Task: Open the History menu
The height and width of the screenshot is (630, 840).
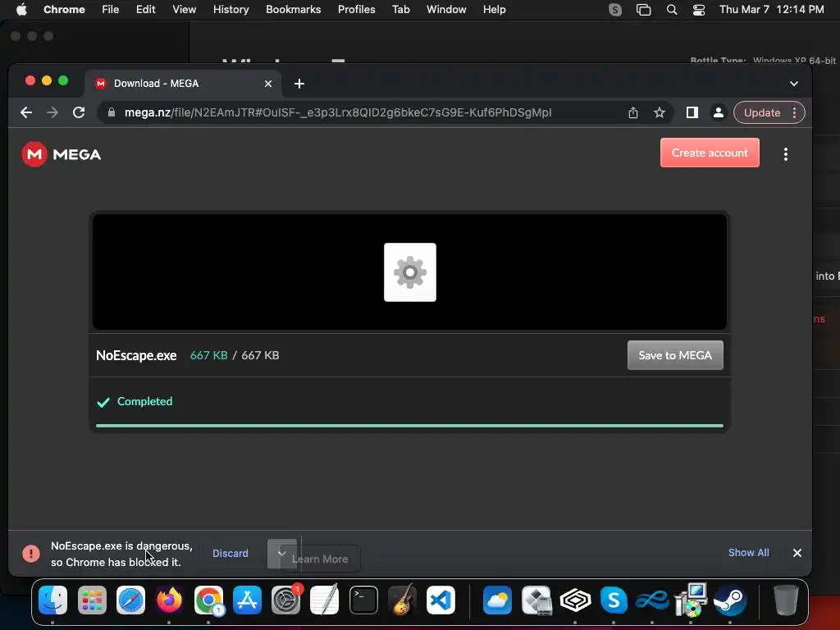Action: tap(231, 10)
